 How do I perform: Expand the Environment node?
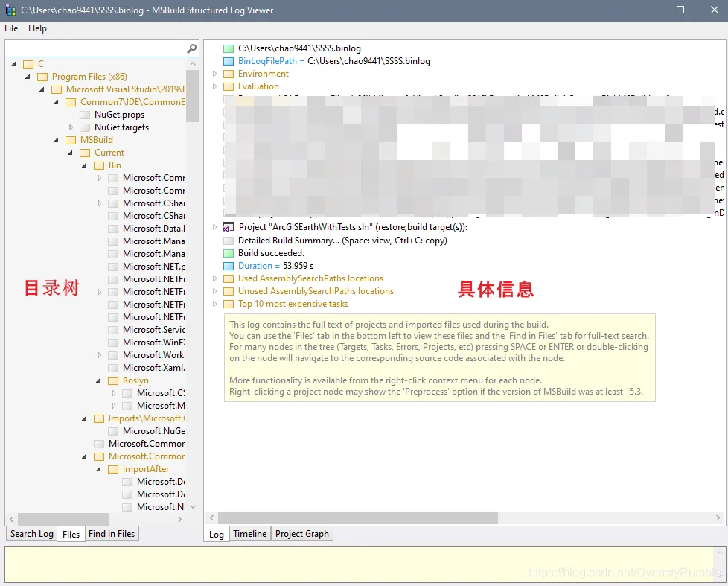pyautogui.click(x=214, y=74)
